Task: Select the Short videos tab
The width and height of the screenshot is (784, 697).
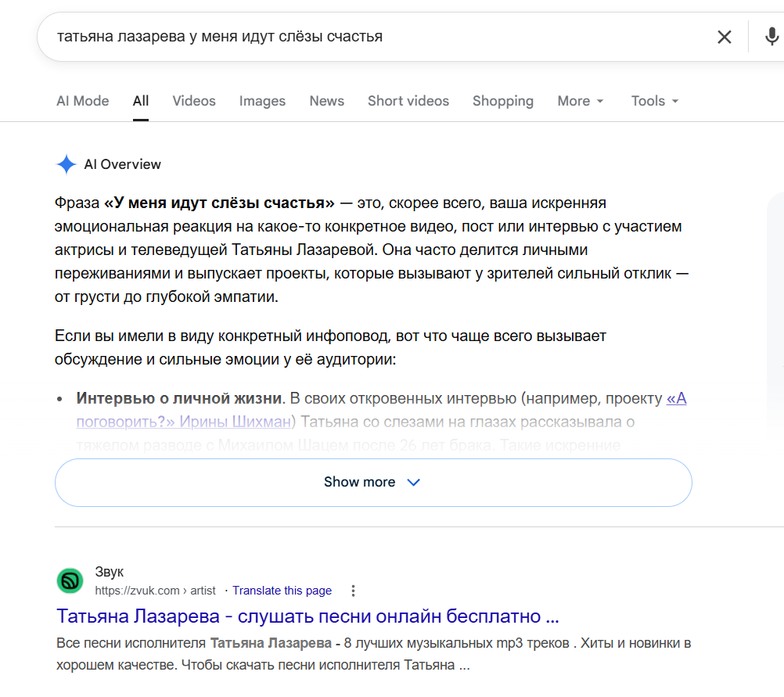Action: (408, 101)
